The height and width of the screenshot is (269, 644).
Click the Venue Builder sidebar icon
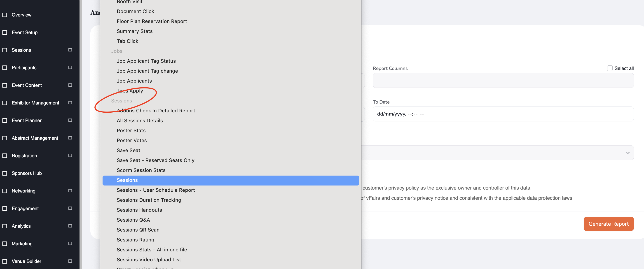(x=5, y=261)
